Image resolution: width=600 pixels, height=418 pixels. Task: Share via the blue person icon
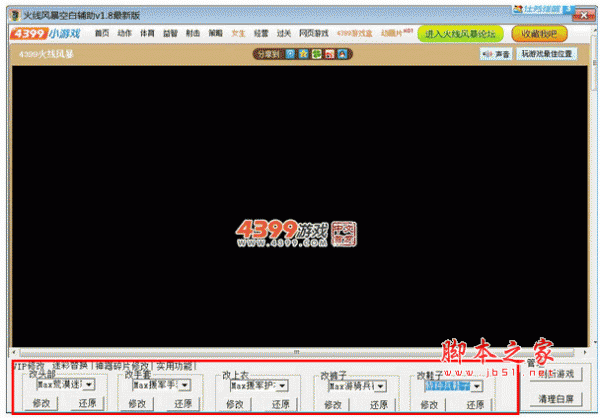coord(342,54)
